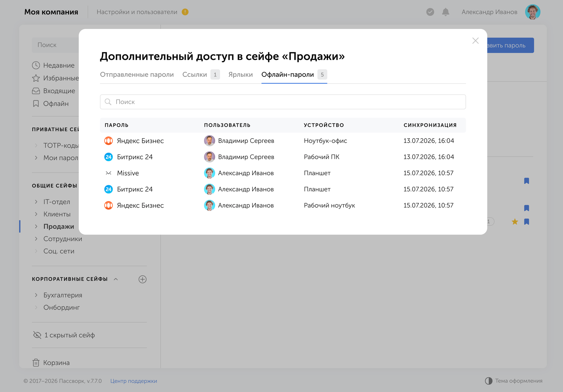
Task: Click the Рабочий ноутбук device cell
Action: [329, 206]
